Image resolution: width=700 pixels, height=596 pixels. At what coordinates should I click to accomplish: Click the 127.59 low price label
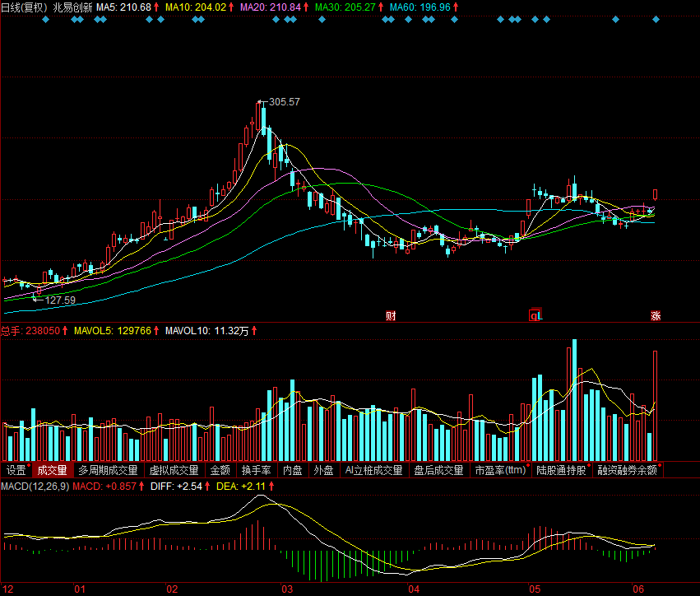pyautogui.click(x=60, y=300)
